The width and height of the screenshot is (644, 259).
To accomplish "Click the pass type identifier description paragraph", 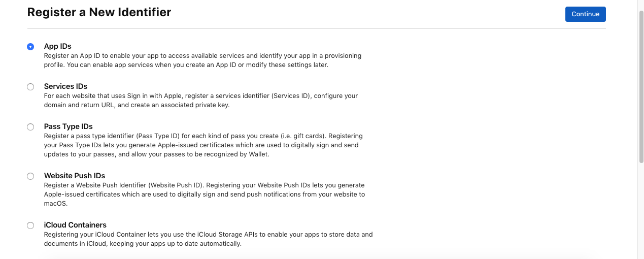I will [x=204, y=145].
